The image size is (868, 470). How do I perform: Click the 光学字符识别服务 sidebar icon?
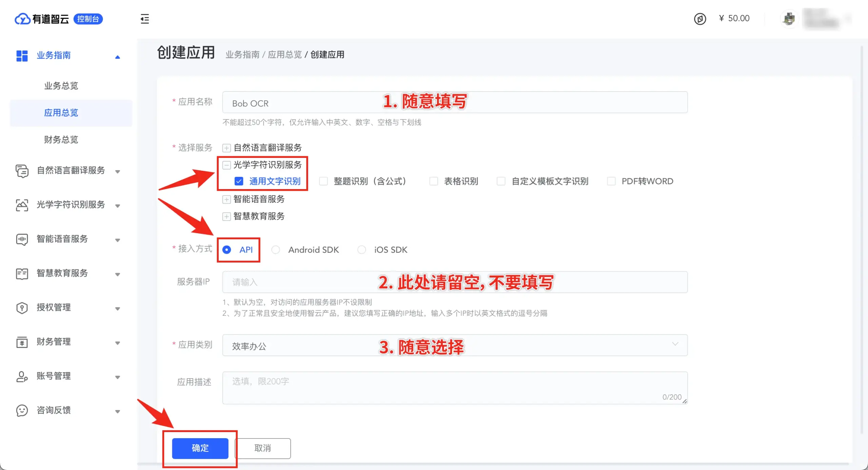click(22, 205)
